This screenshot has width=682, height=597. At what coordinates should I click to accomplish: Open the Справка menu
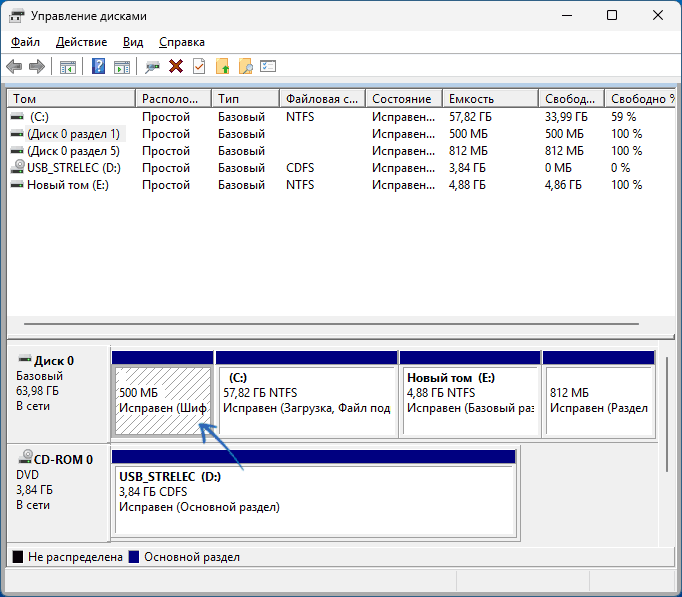coord(181,42)
